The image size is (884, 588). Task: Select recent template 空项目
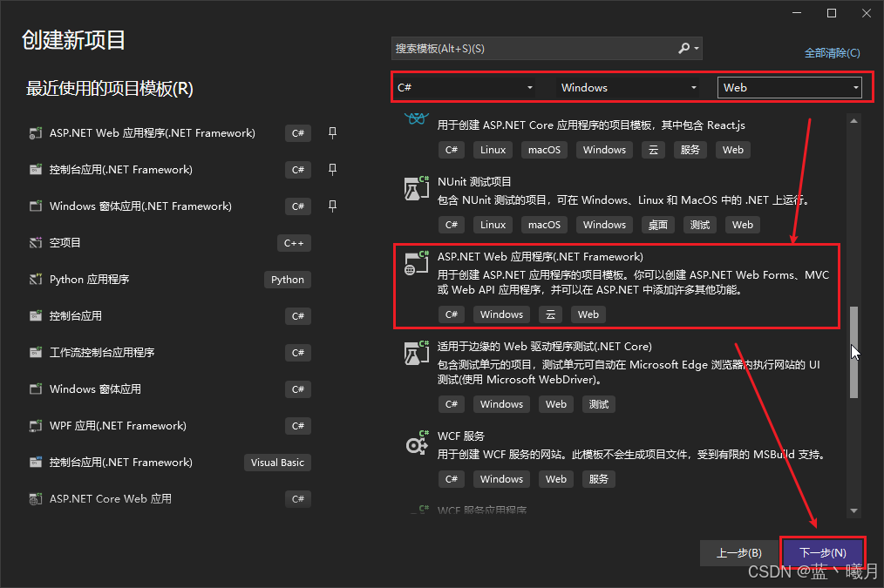pos(65,243)
